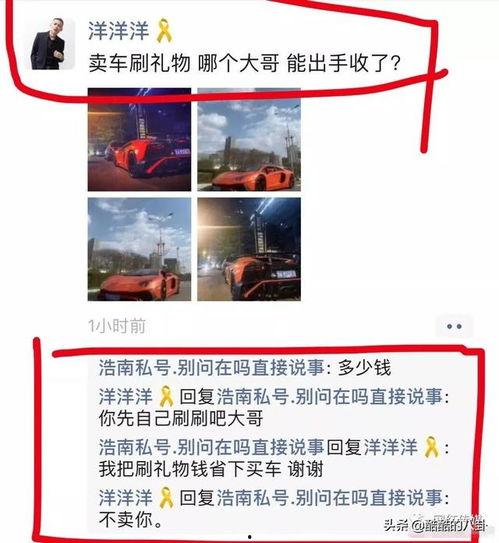
Task: Open the bottom-right night car photo
Action: point(249,249)
